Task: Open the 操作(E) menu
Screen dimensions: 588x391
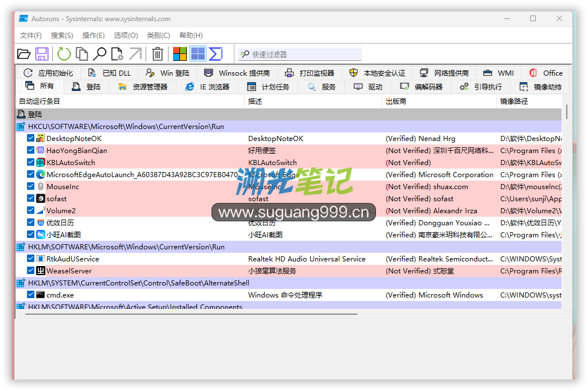Action: coord(93,36)
